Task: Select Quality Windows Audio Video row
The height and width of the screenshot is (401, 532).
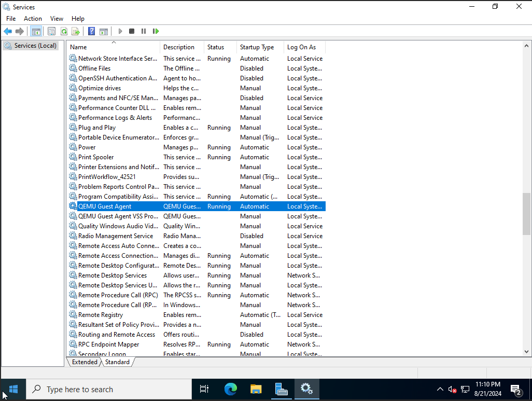Action: pyautogui.click(x=197, y=226)
